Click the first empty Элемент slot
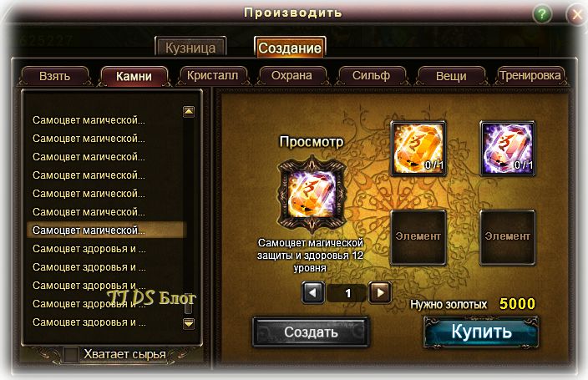Screen dimensions: 588x380 coord(418,237)
